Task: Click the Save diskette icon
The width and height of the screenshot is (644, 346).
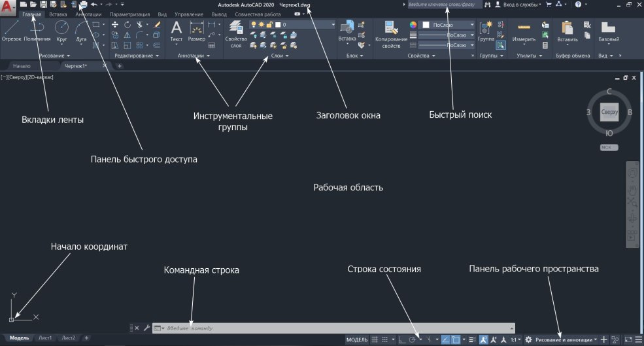Action: [43, 5]
